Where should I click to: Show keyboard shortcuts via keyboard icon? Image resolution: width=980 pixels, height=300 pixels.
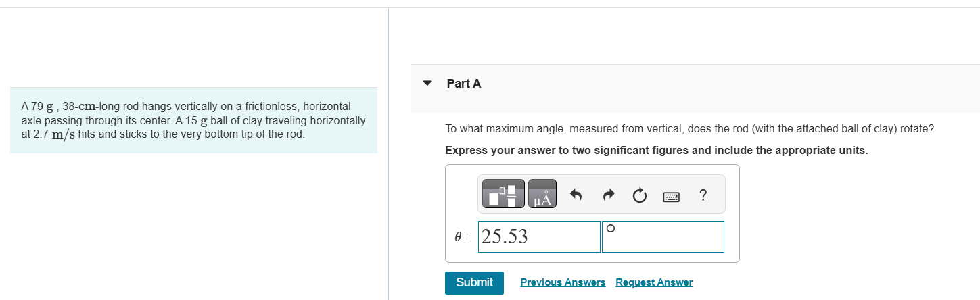coord(671,196)
